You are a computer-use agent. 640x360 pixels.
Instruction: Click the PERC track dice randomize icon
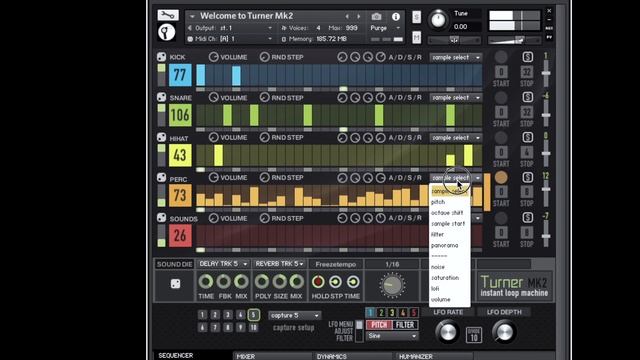[161, 178]
